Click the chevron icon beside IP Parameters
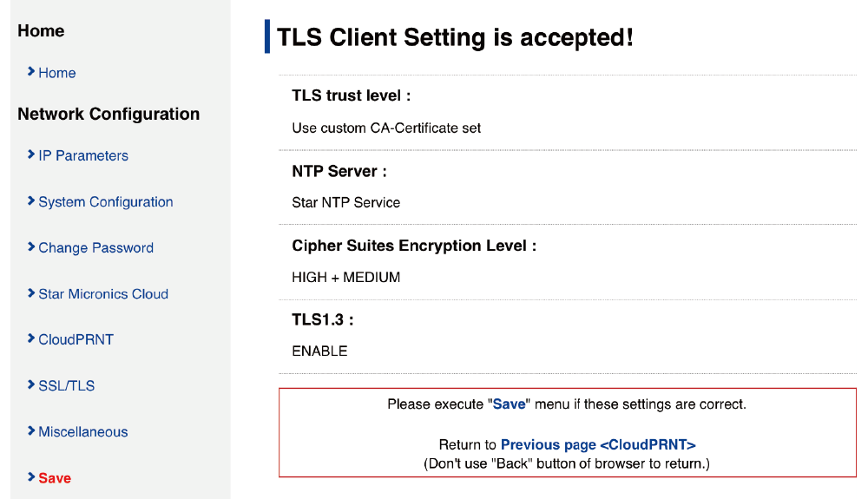The height and width of the screenshot is (499, 868). [31, 154]
